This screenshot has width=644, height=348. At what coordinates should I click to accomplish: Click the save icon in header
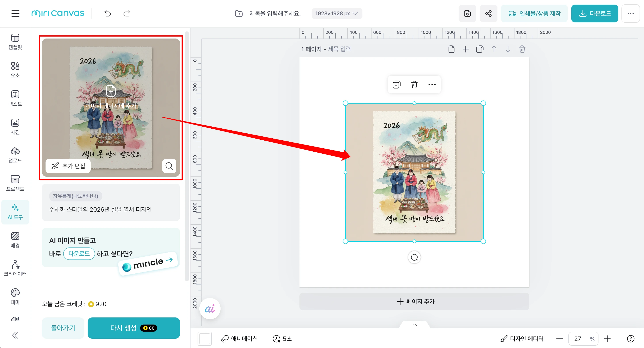467,13
